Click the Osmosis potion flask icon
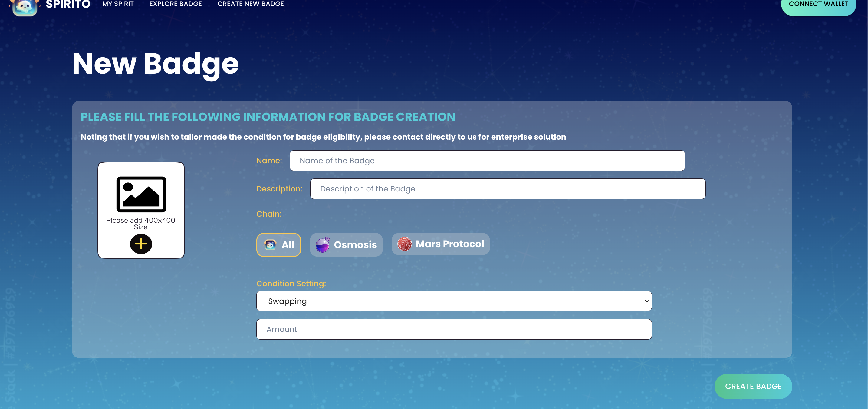Viewport: 868px width, 409px height. pos(322,245)
